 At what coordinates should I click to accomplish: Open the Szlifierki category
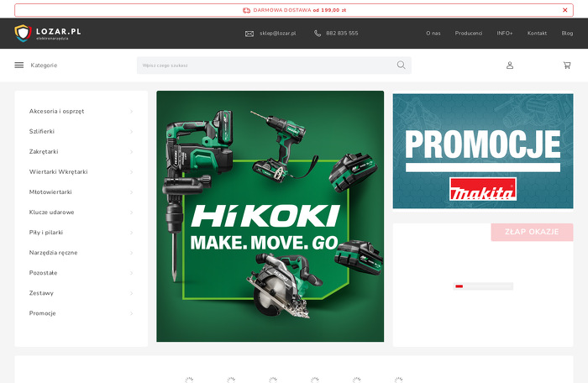point(42,131)
